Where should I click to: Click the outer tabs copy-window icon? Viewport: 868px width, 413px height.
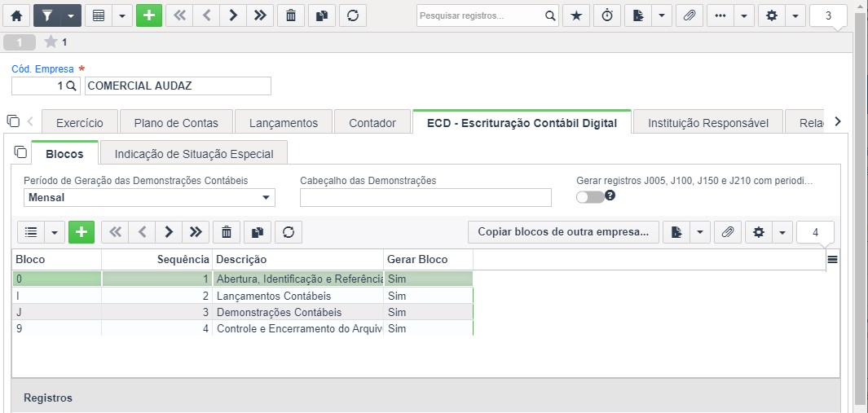tap(13, 121)
